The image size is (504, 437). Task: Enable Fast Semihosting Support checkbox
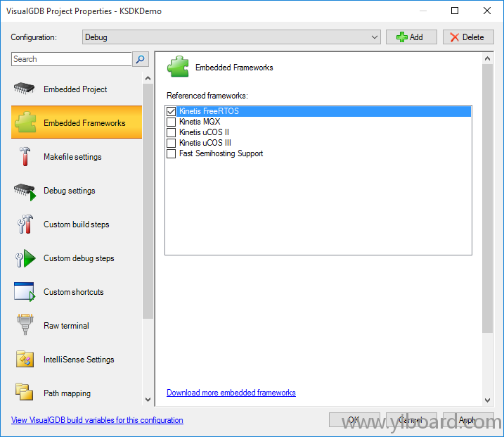point(171,153)
